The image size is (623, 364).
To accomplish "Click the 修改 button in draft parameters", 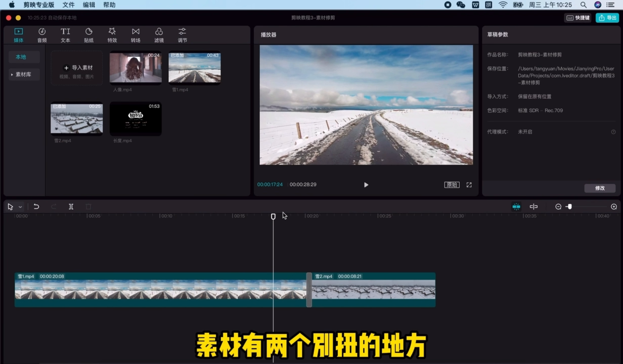I will click(x=600, y=188).
